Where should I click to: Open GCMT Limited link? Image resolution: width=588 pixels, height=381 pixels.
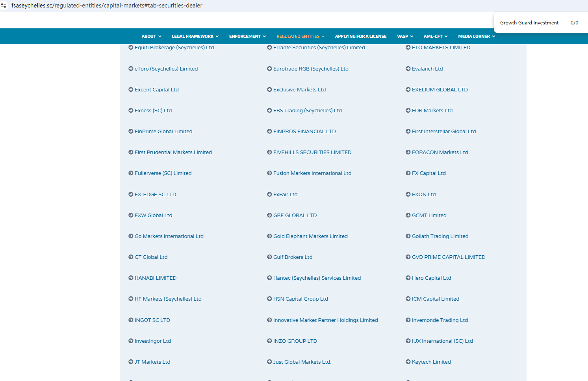[429, 215]
